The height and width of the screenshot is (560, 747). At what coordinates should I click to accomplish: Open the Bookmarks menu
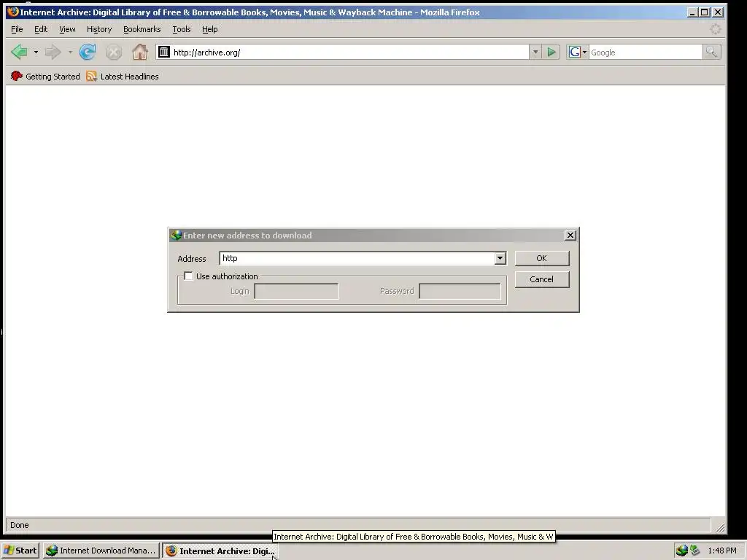(142, 29)
